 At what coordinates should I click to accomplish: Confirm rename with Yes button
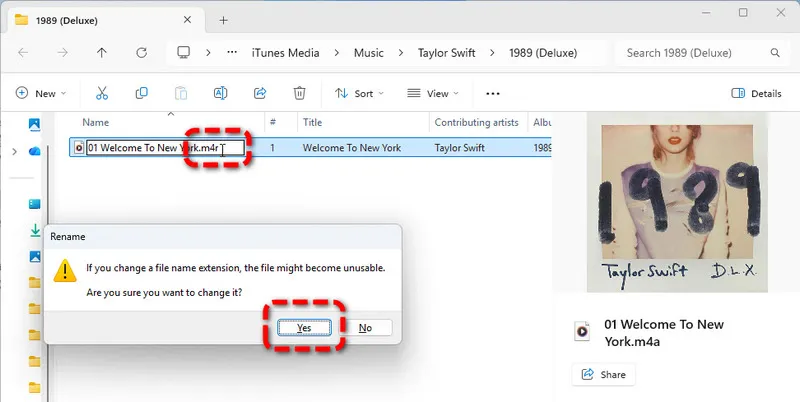tap(304, 328)
